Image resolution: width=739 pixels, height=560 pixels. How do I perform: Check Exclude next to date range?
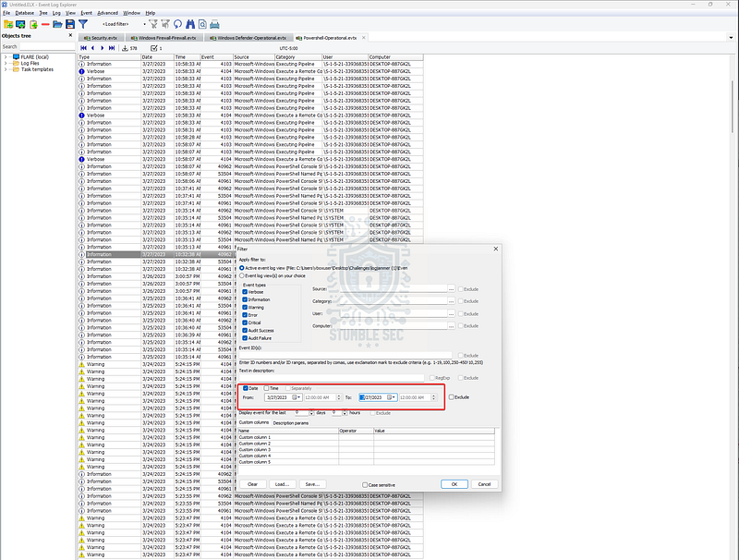click(x=452, y=397)
